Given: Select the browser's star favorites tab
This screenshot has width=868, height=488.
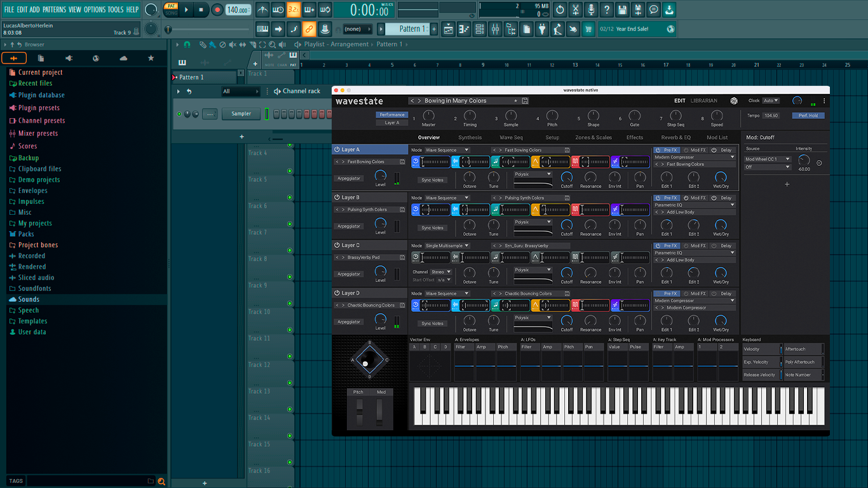Looking at the screenshot, I should (151, 58).
